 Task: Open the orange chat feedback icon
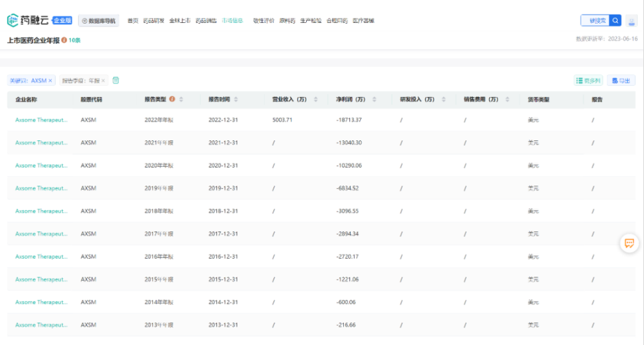pos(628,243)
